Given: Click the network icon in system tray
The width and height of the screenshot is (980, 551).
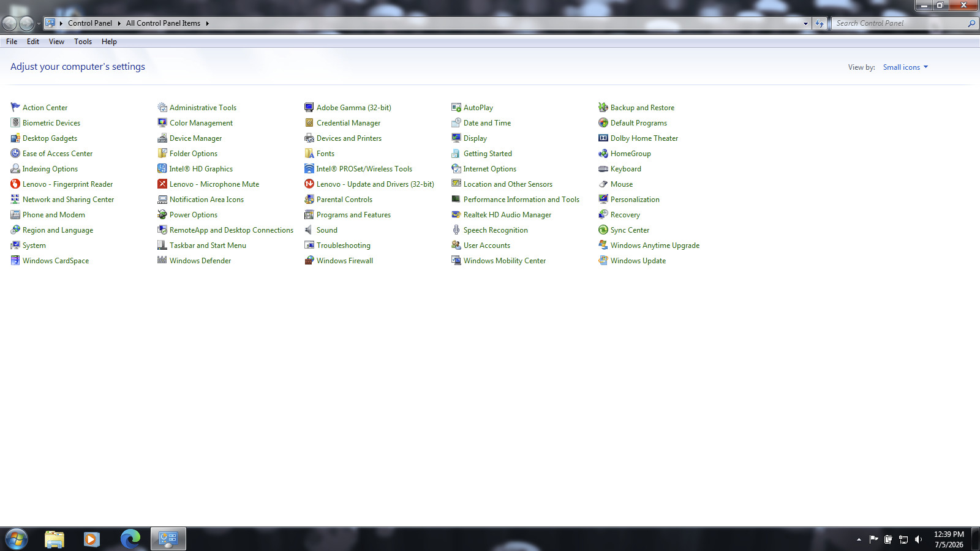Looking at the screenshot, I should (x=903, y=539).
